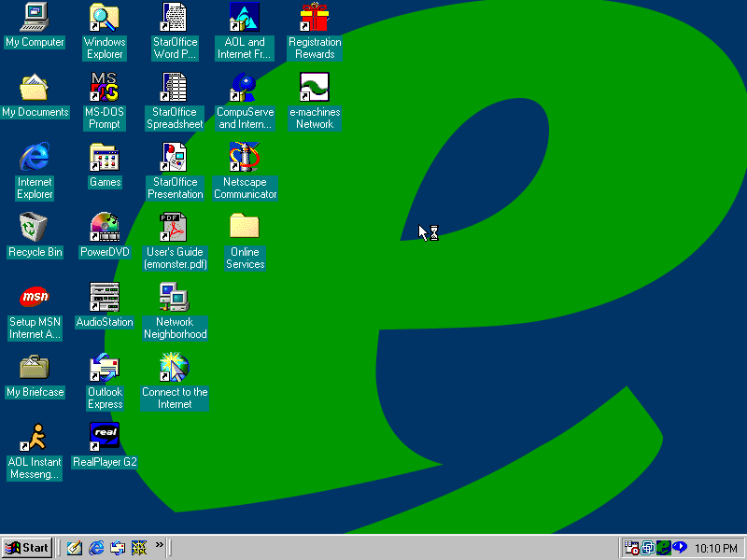Open the My Computer desktop icon

[x=35, y=17]
